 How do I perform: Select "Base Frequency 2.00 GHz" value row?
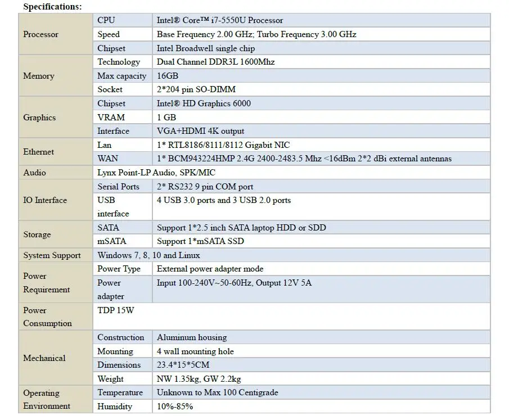point(321,34)
